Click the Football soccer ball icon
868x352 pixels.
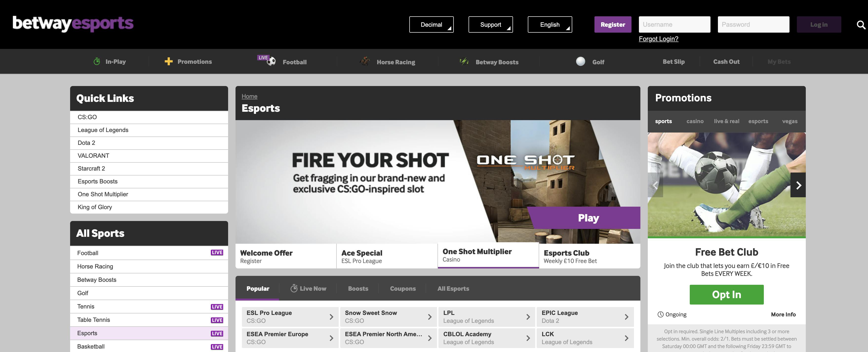(x=271, y=62)
